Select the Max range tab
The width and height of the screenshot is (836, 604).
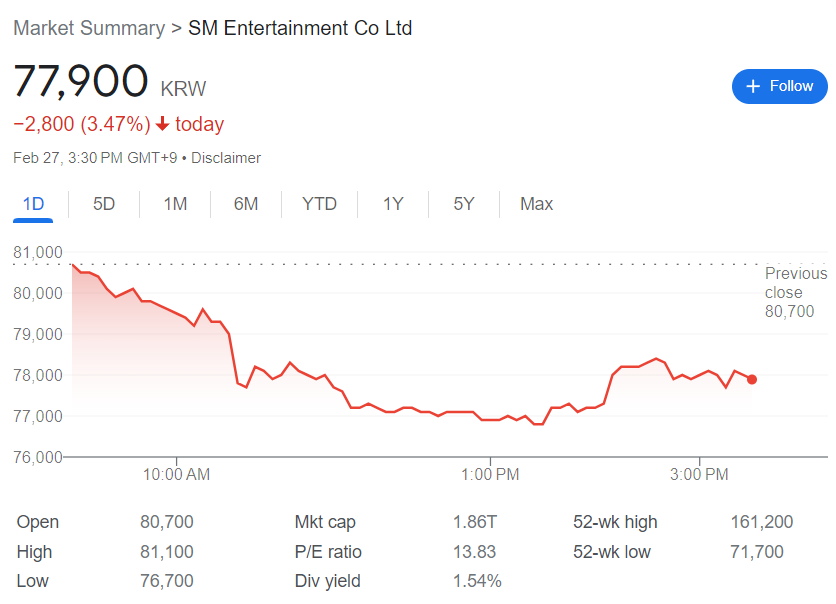click(x=536, y=204)
